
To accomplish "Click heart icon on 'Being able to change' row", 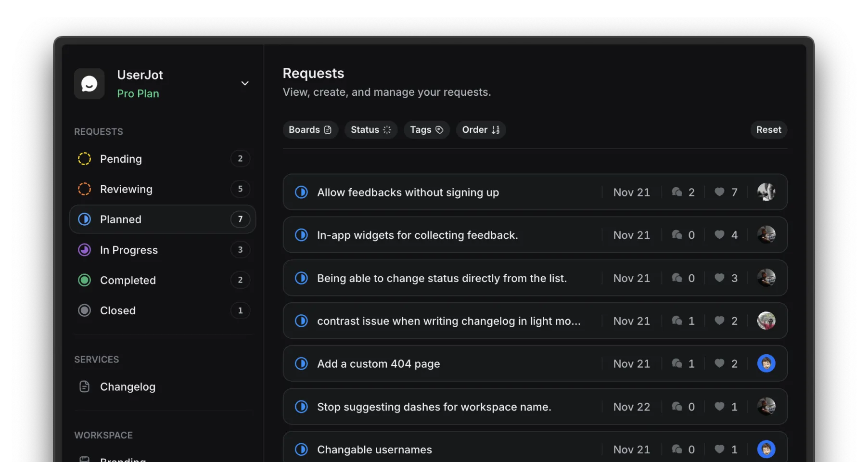I will point(720,278).
